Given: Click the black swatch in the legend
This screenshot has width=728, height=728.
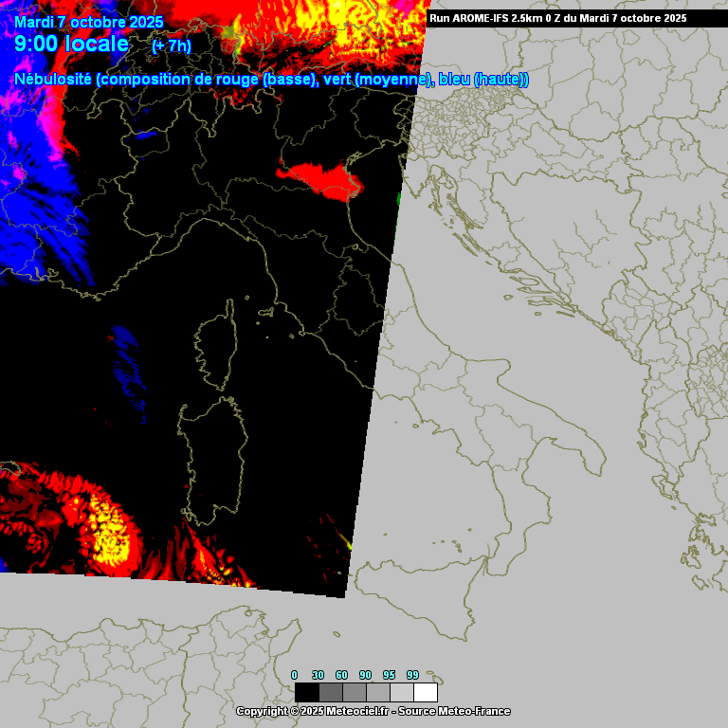Looking at the screenshot, I should point(306,692).
